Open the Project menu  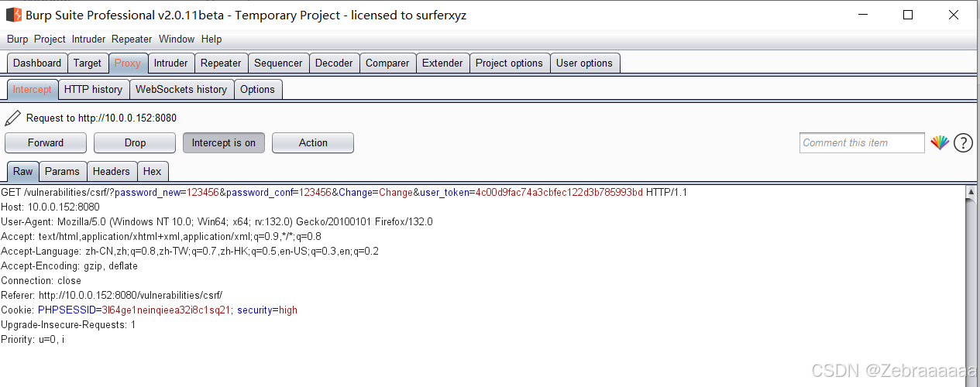point(50,39)
